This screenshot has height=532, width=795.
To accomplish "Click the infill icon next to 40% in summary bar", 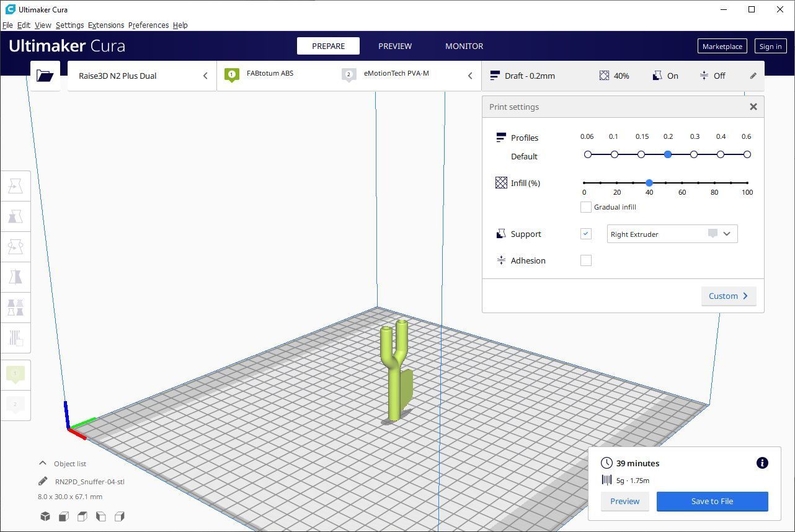I will click(604, 76).
